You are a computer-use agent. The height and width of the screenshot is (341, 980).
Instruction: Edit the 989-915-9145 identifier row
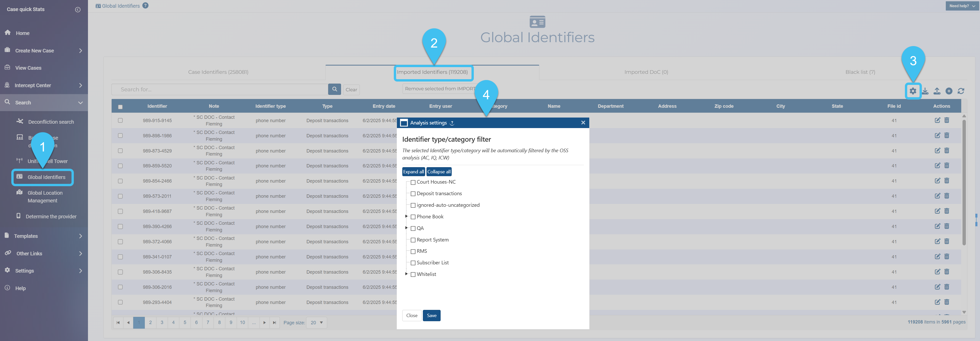click(937, 120)
